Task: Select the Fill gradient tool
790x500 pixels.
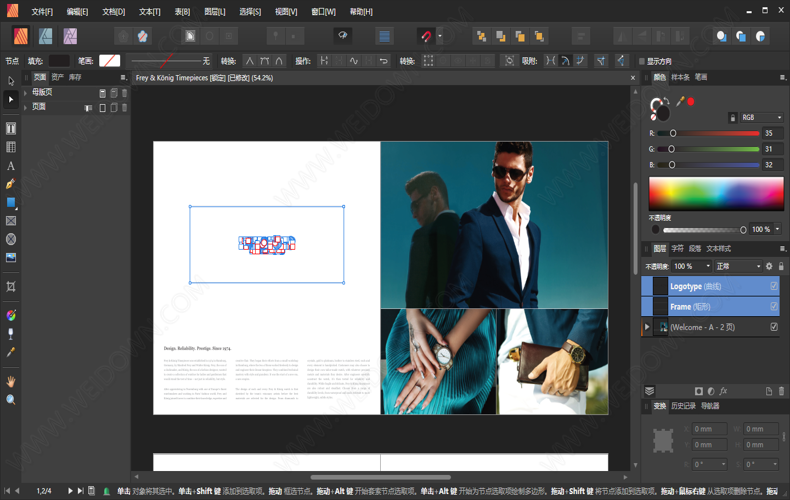Action: pos(11,316)
